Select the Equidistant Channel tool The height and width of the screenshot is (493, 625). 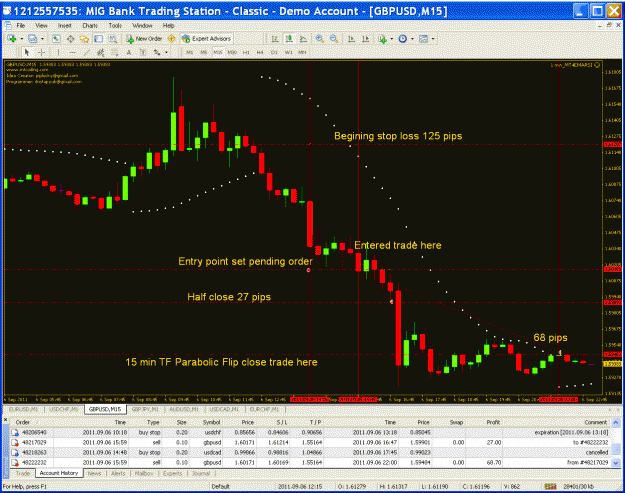pyautogui.click(x=100, y=52)
